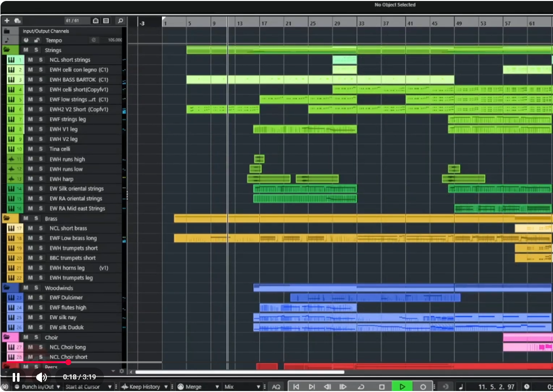Screen dimensions: 553x392
Task: Toggle the Cycle loop button in the transport
Action: tap(361, 387)
